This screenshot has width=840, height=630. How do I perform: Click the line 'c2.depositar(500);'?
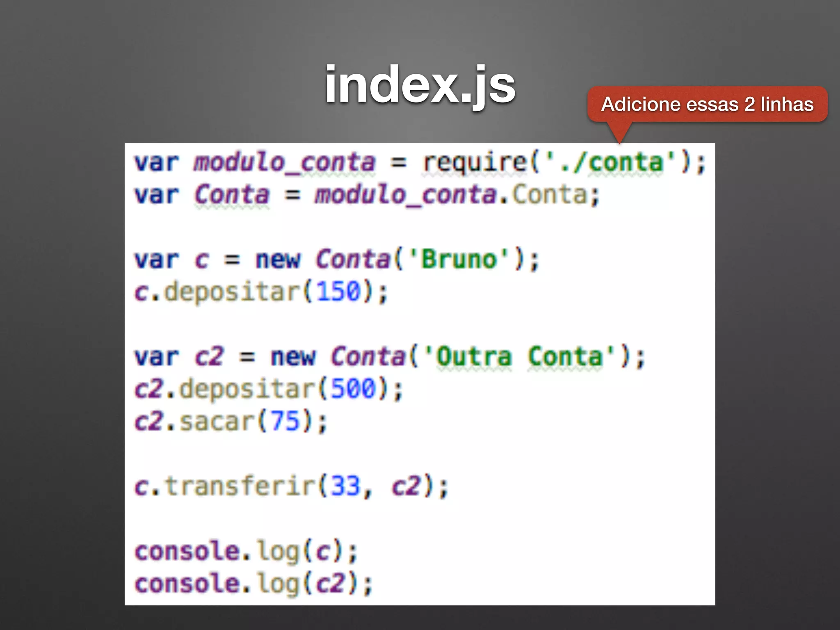[x=269, y=390]
